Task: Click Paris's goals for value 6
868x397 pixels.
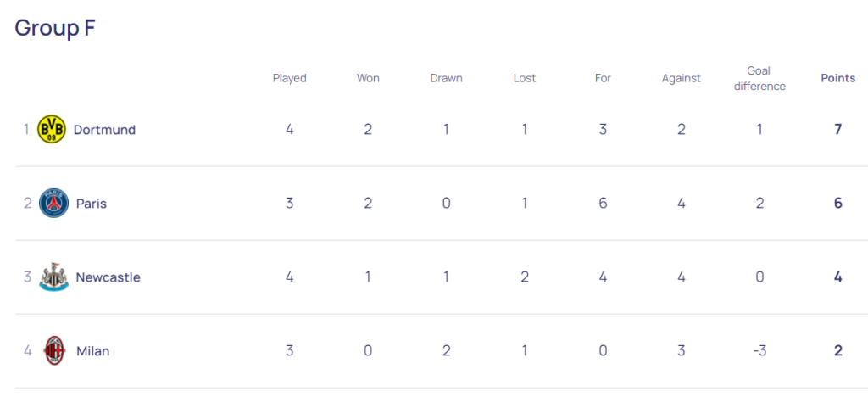Action: [x=603, y=204]
